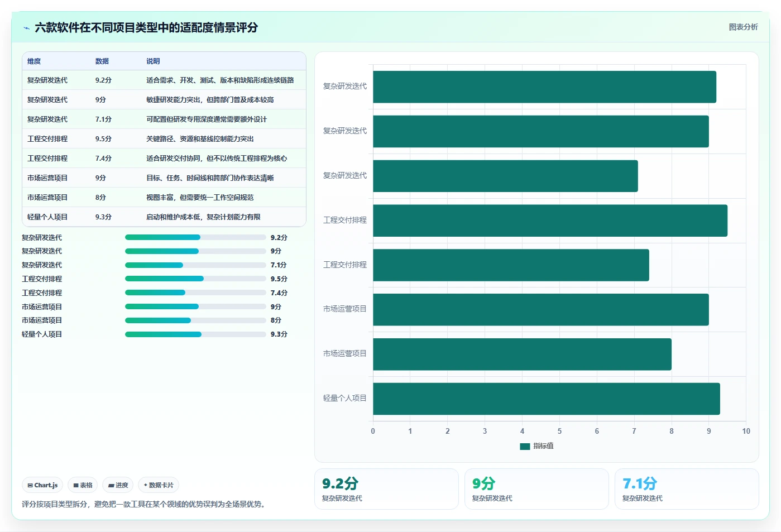Click the page title 六款软件在不同项目类型中的适配度情景评分
This screenshot has width=781, height=532.
[x=146, y=28]
